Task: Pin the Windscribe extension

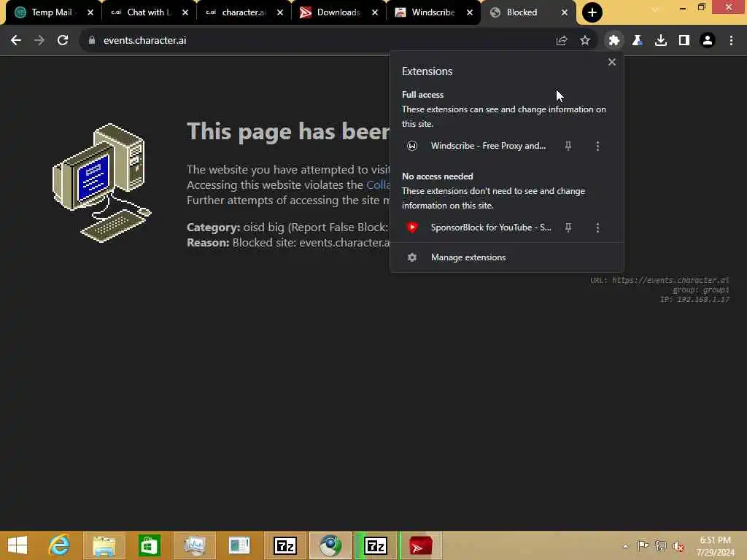Action: (x=568, y=146)
